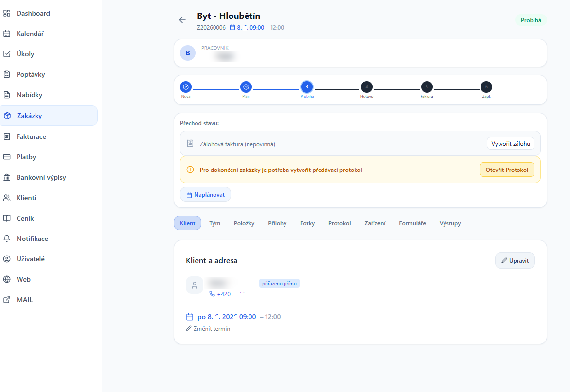Click the přiřazeno přímo tag
Screen dimensions: 570x392
(279, 284)
